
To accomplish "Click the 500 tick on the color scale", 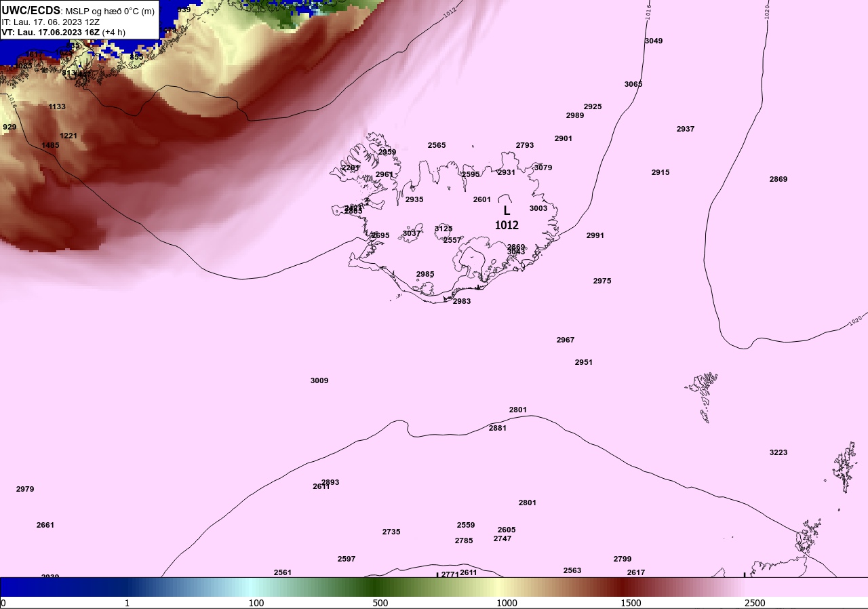I will tap(380, 603).
